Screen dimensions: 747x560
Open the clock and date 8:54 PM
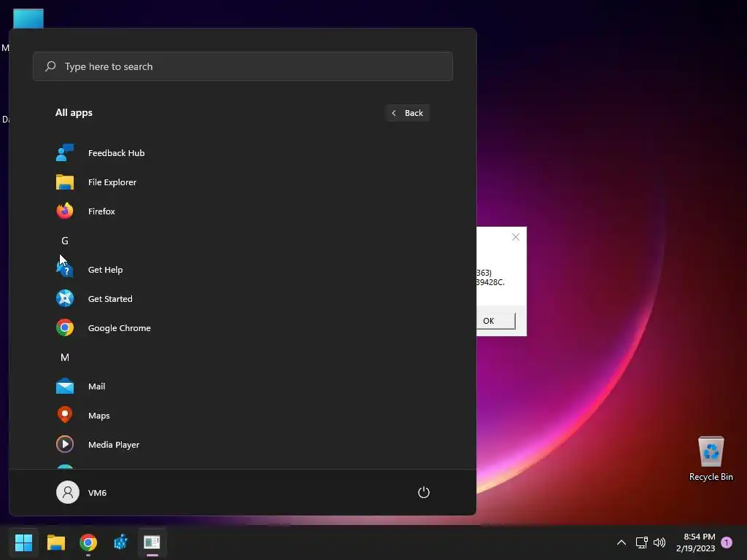click(695, 542)
